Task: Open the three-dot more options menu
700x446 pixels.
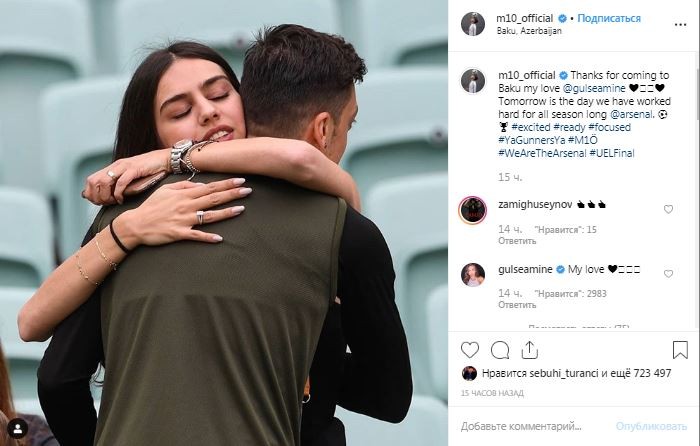Action: [680, 25]
